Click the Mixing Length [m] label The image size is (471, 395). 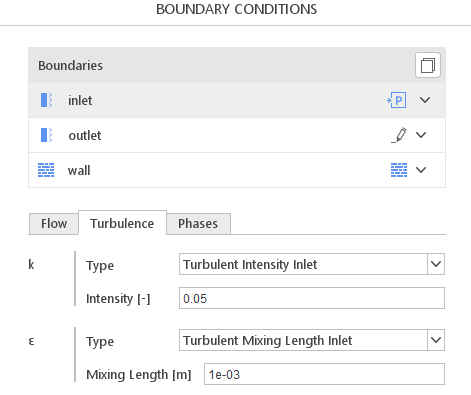(x=139, y=374)
